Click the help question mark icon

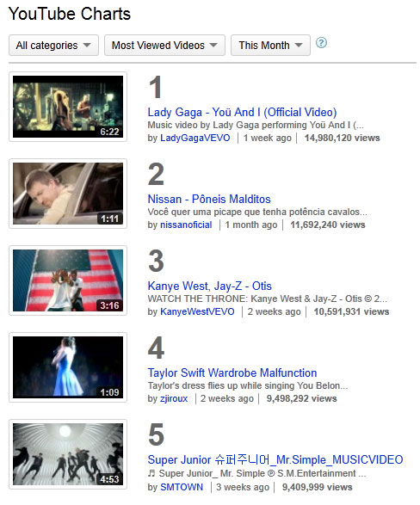pos(321,42)
